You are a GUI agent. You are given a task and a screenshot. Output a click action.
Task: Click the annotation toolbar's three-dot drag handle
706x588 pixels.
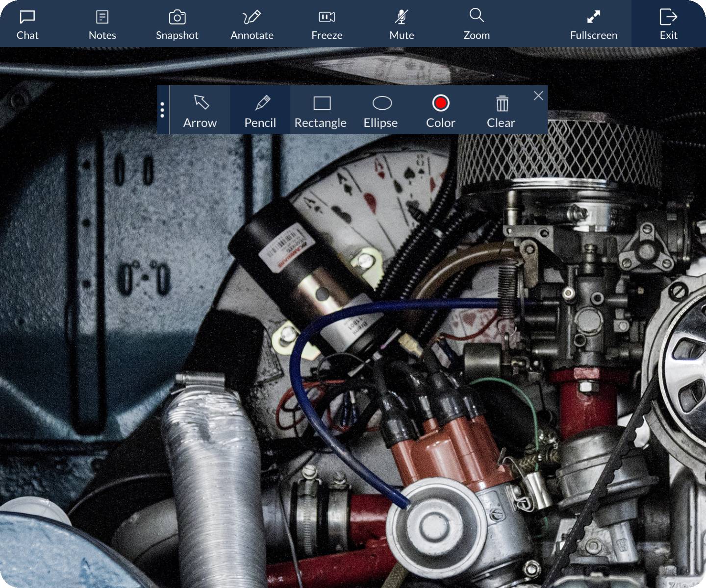pyautogui.click(x=162, y=110)
